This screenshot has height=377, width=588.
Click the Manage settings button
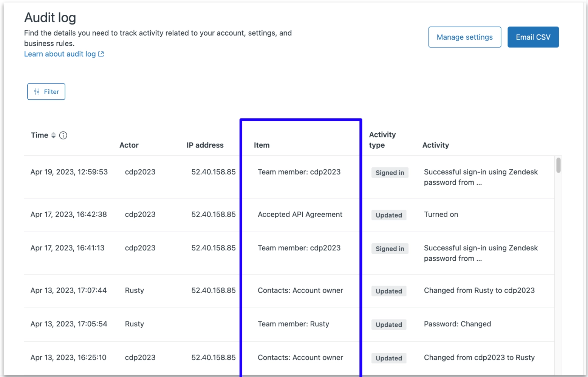464,37
